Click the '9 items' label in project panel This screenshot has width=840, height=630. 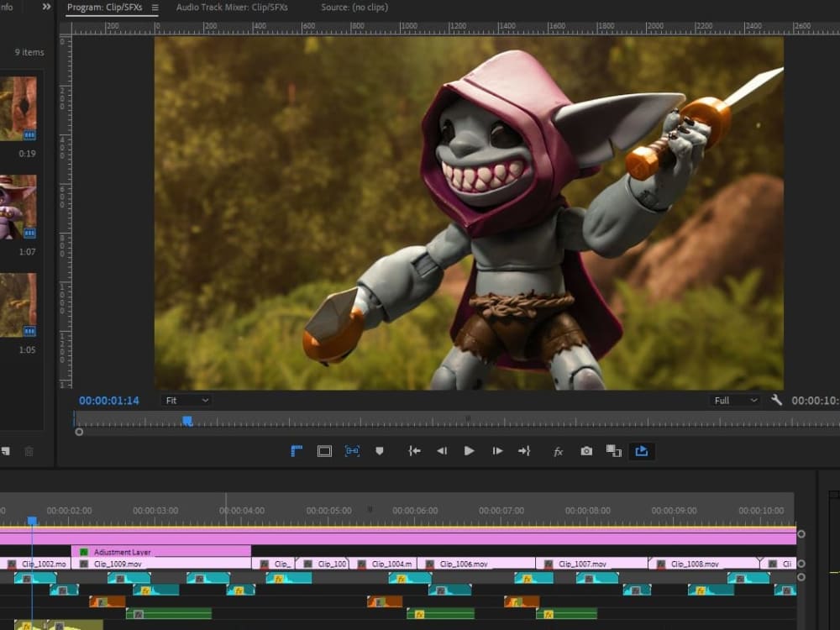29,52
